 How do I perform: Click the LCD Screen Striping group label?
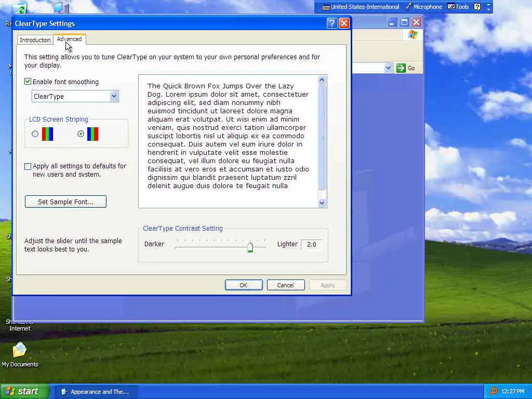coord(58,119)
